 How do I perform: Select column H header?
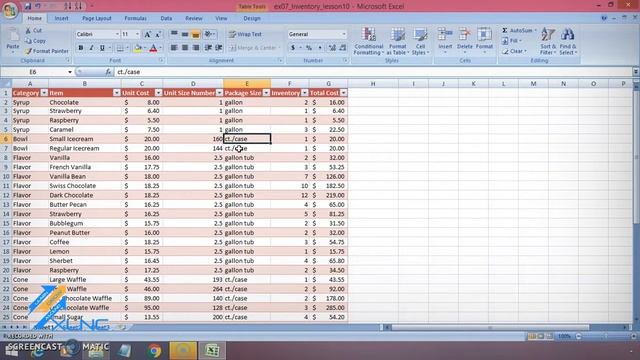coord(373,84)
